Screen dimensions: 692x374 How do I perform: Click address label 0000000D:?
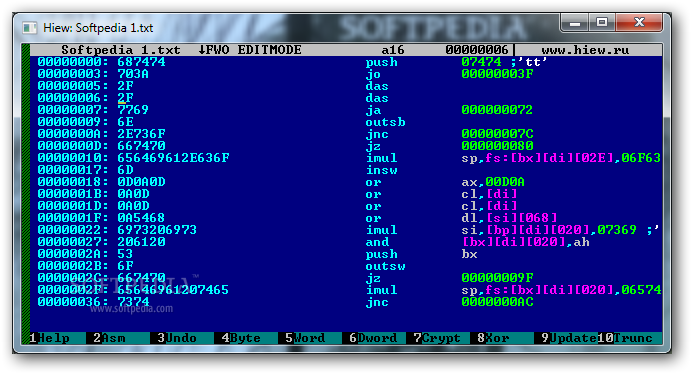(x=73, y=146)
